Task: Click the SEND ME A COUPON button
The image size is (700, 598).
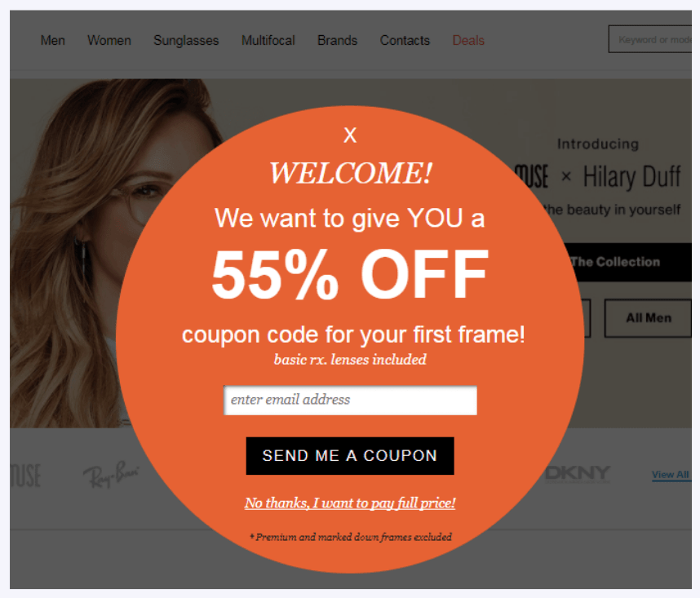Action: click(350, 456)
